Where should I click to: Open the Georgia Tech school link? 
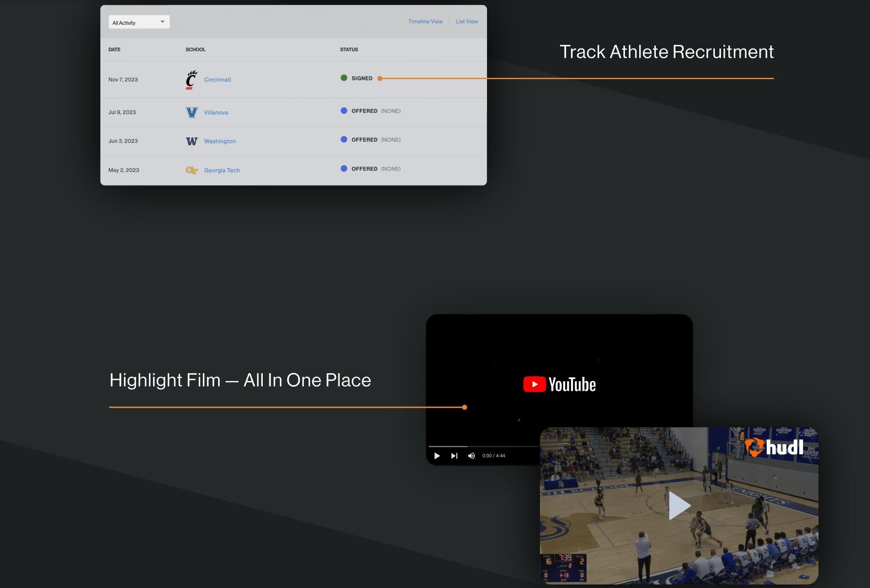[x=222, y=170]
